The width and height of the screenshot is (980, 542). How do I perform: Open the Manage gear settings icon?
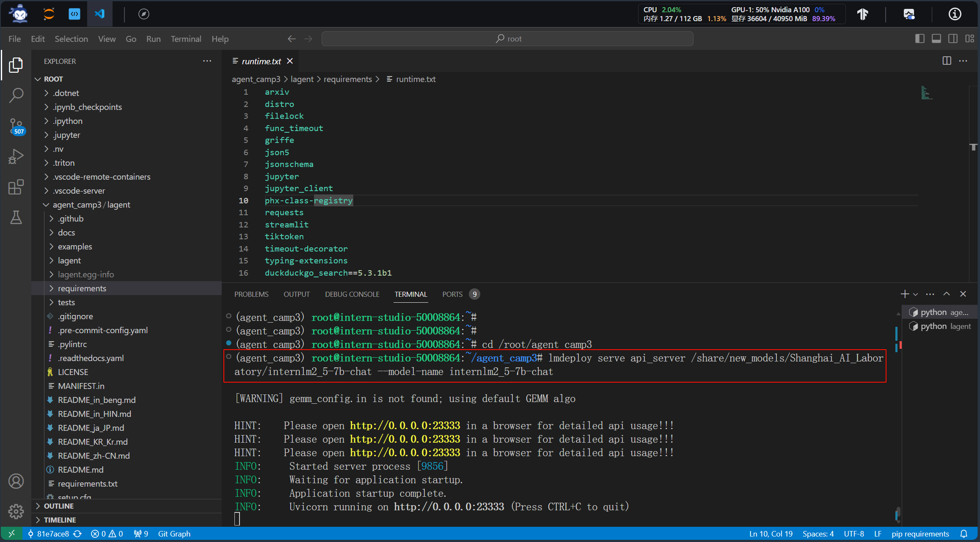tap(16, 511)
